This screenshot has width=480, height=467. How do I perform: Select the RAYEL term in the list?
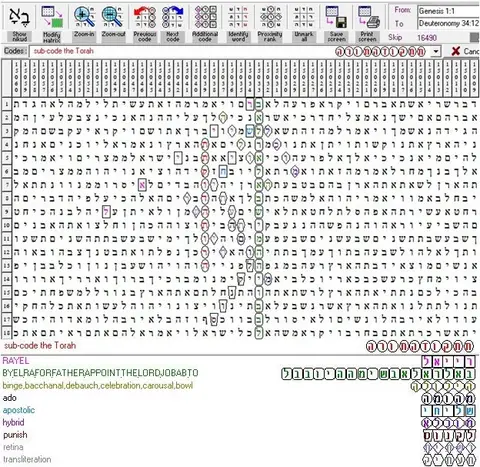[x=16, y=361]
